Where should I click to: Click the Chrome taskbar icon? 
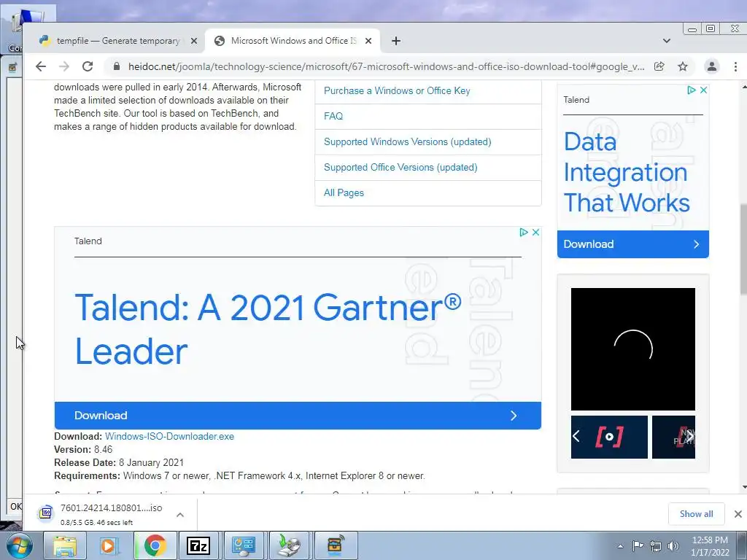coord(155,545)
